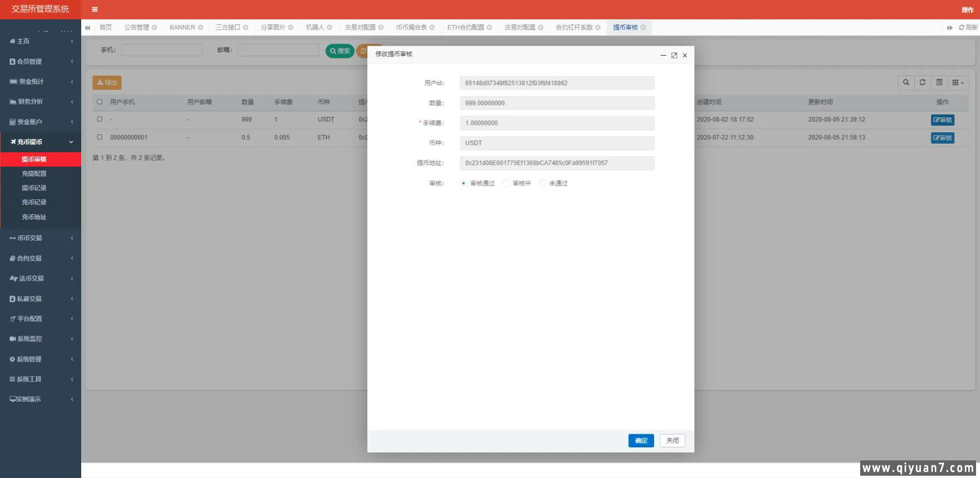Image resolution: width=980 pixels, height=478 pixels.
Task: Click the 确定 button in dialog
Action: pos(641,441)
